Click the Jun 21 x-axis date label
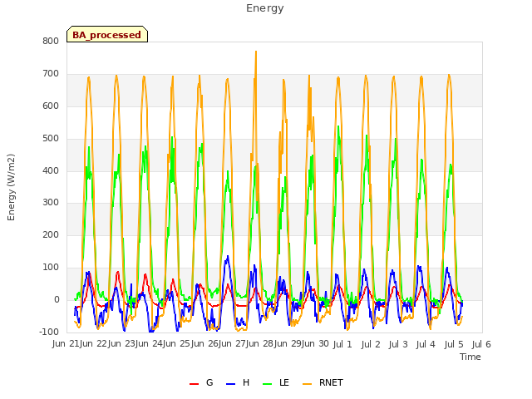The image size is (532, 399). coord(65,344)
